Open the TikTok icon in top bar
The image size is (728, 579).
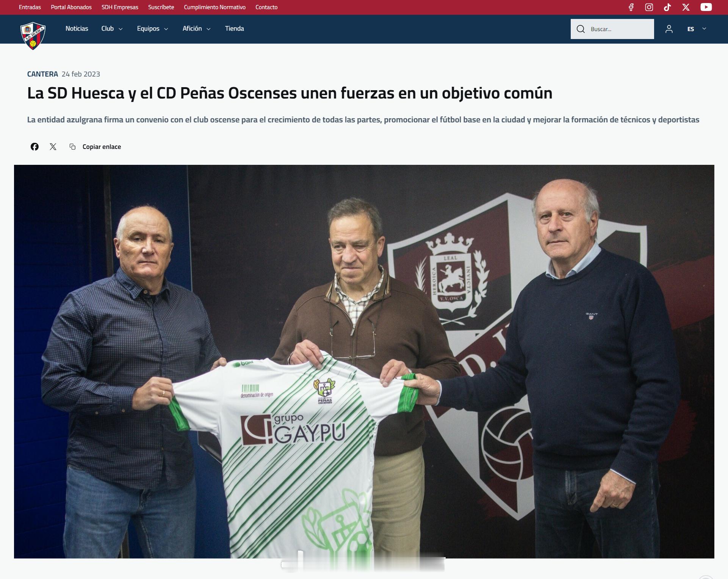[667, 7]
